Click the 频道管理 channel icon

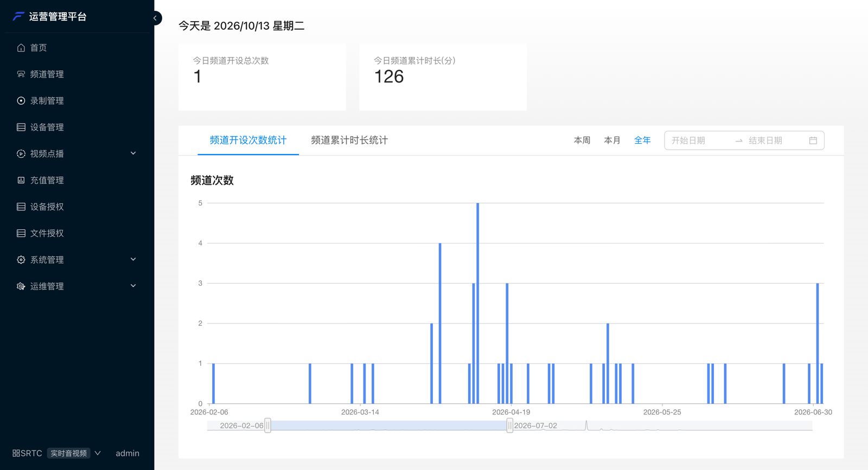[x=21, y=74]
